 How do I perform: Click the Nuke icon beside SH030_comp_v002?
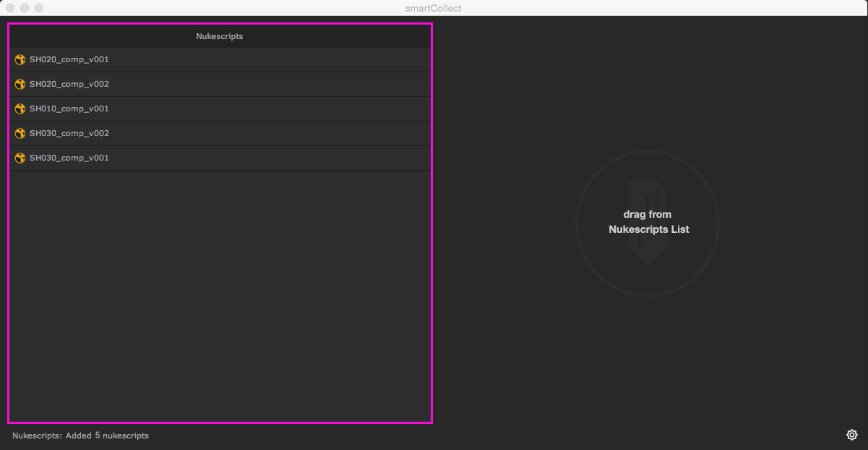[x=20, y=134]
